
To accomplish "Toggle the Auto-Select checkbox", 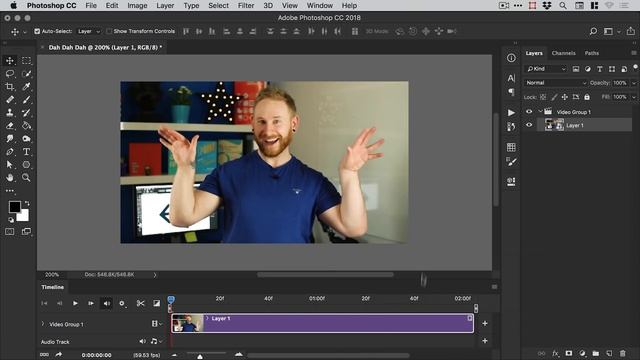I will [x=37, y=31].
